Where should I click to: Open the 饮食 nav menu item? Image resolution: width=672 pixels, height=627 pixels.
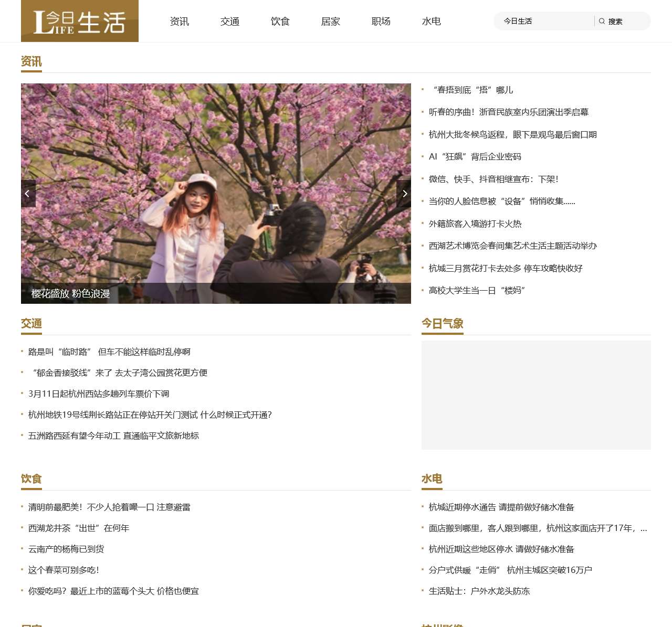280,22
